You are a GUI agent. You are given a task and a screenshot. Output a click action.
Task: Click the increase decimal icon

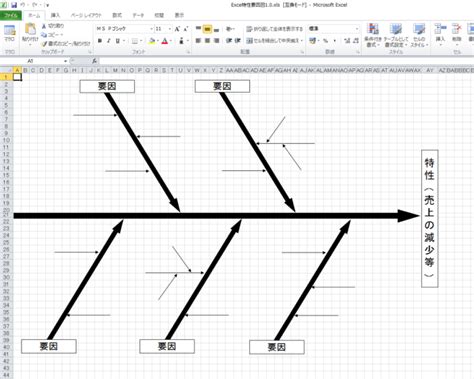(x=347, y=41)
